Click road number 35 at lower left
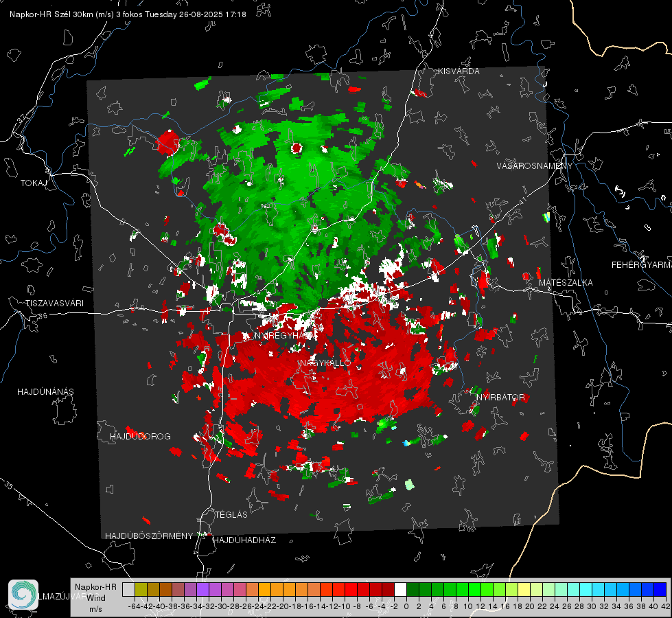 click(9, 486)
